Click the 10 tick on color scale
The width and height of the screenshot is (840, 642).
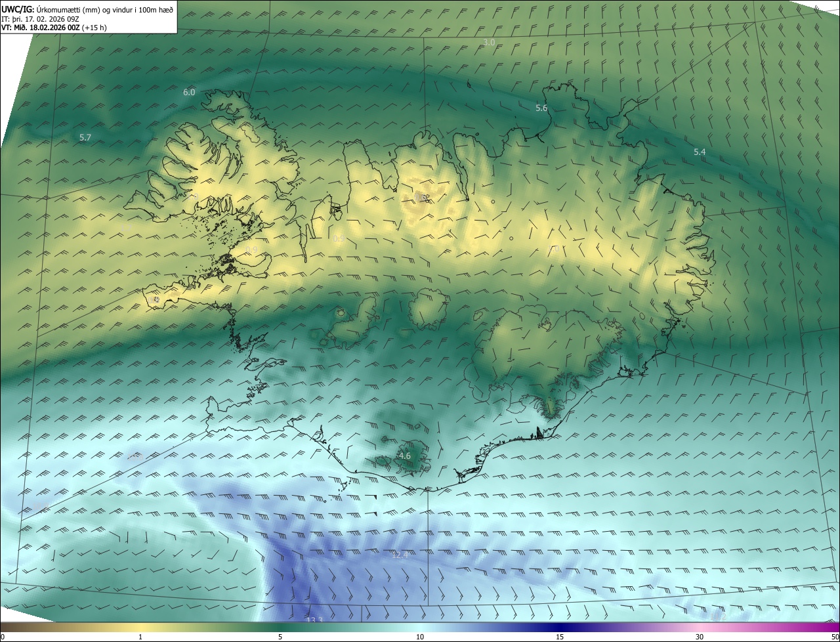click(420, 637)
